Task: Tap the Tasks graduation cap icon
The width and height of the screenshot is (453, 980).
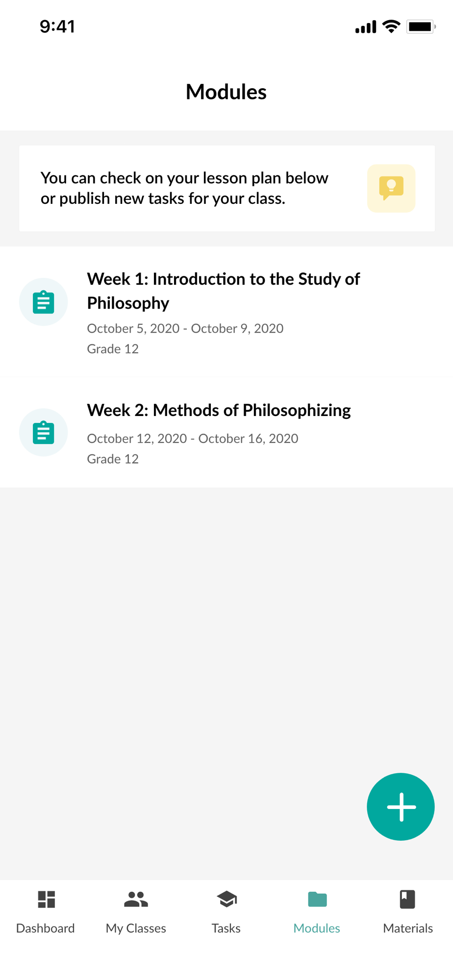Action: 226,899
